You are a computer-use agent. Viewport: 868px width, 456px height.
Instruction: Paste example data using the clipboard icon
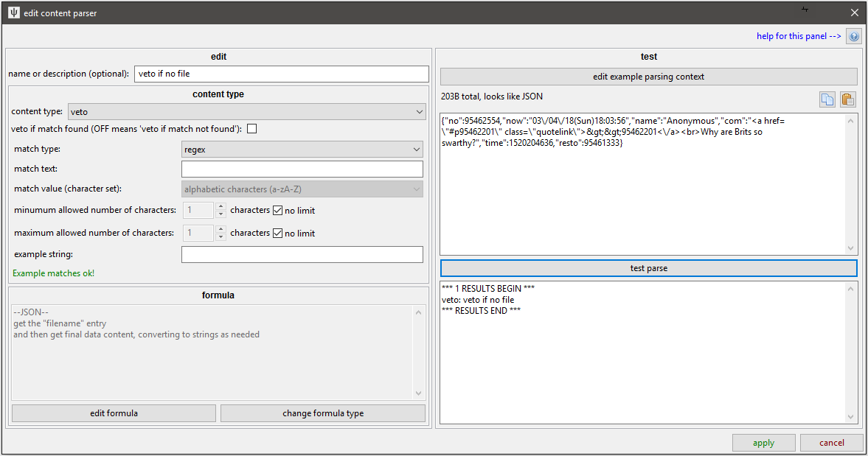tap(847, 99)
